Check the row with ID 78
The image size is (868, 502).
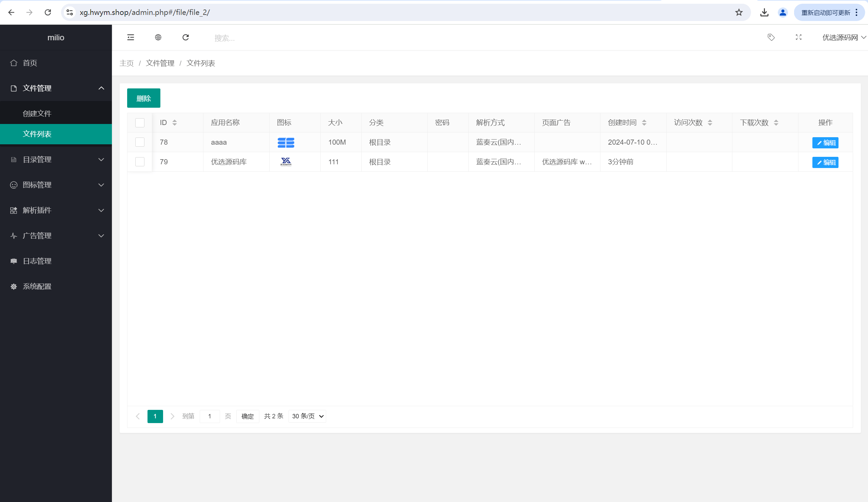click(x=140, y=142)
